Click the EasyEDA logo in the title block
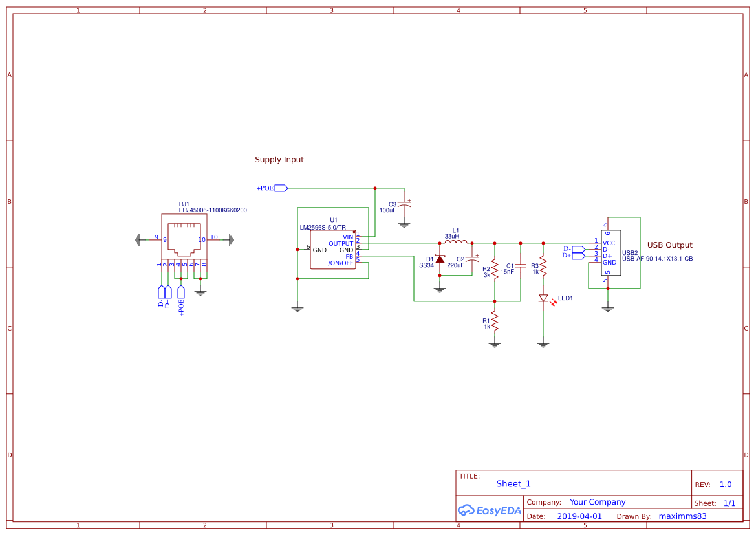Image resolution: width=756 pixels, height=535 pixels. 488,510
